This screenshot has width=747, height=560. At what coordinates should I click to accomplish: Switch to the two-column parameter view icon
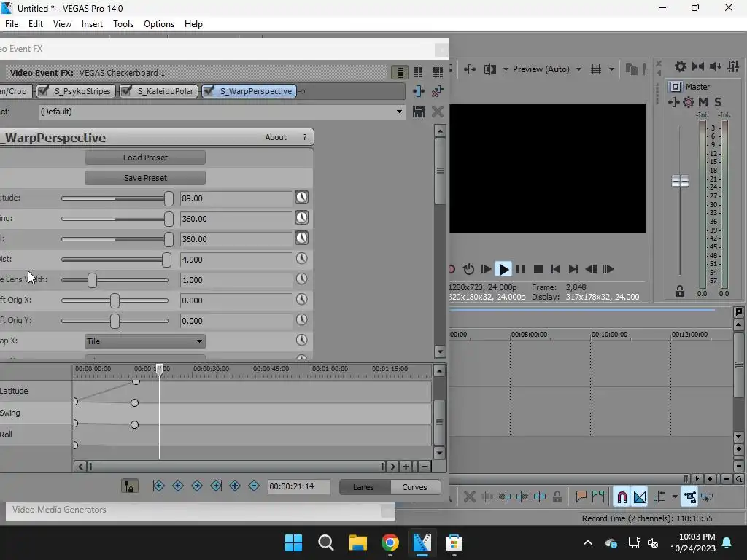418,72
